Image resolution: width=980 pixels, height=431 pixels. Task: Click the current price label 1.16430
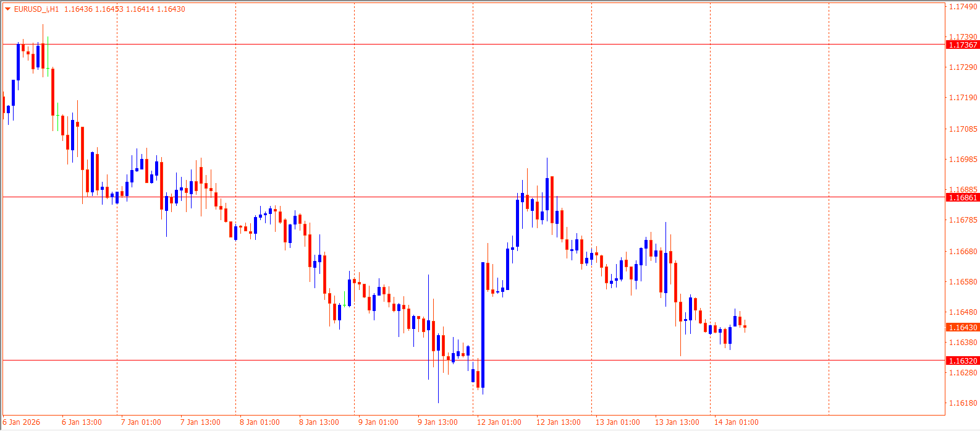coord(963,328)
